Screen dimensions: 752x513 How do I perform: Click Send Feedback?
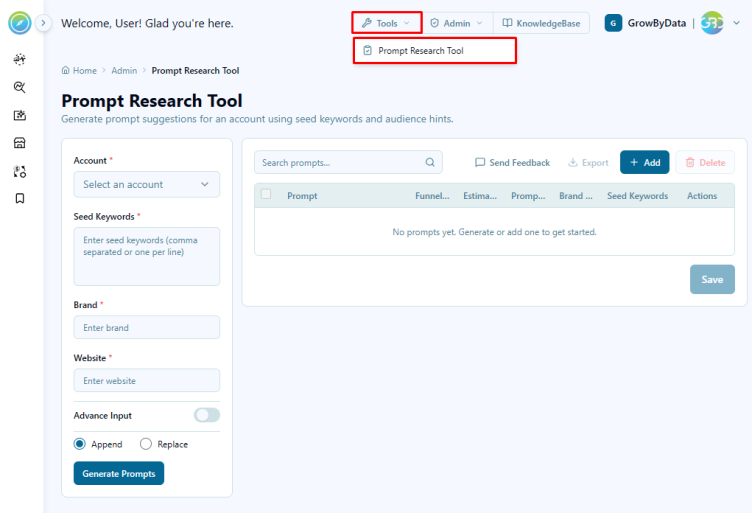[512, 163]
